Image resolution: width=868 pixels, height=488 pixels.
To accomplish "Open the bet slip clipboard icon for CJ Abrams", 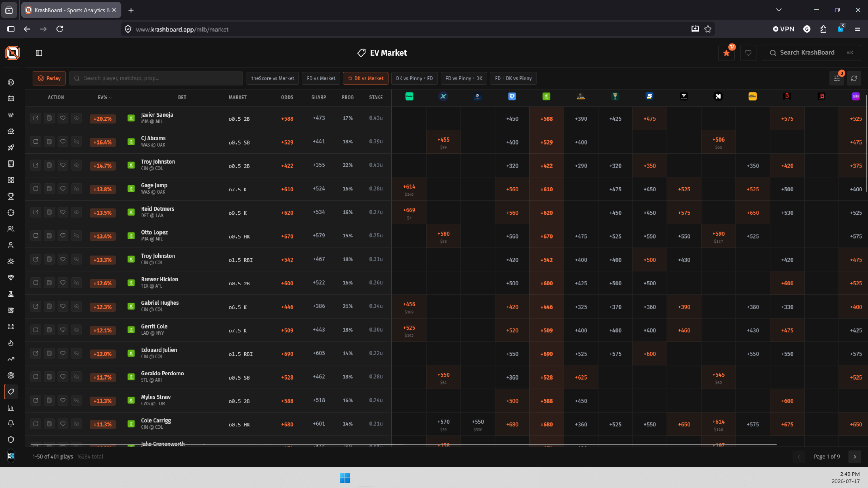I will pyautogui.click(x=49, y=142).
